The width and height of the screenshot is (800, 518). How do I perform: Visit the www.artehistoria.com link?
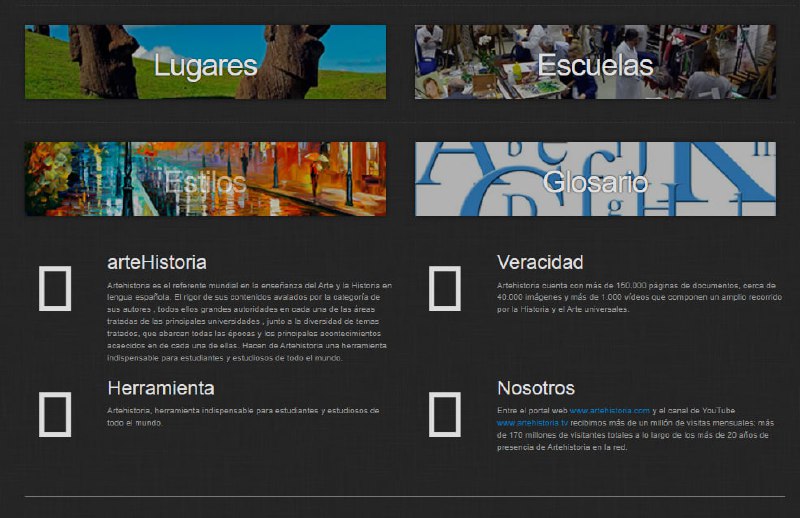click(609, 411)
